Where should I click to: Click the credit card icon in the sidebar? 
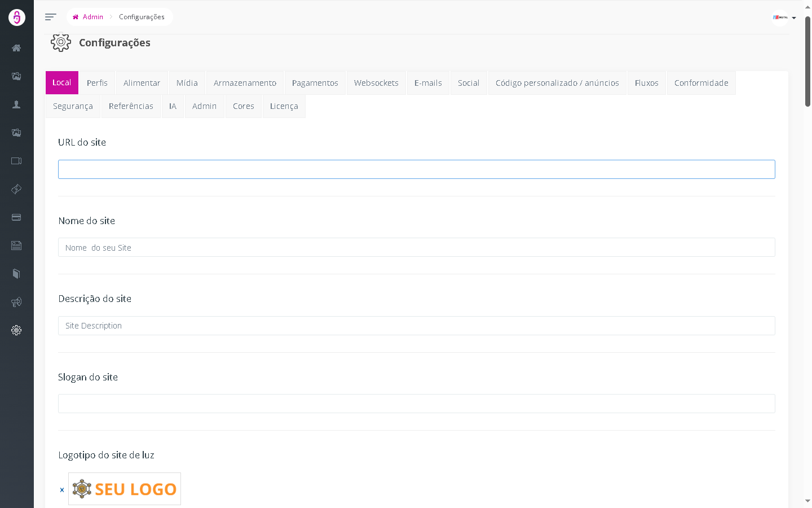[x=16, y=217]
